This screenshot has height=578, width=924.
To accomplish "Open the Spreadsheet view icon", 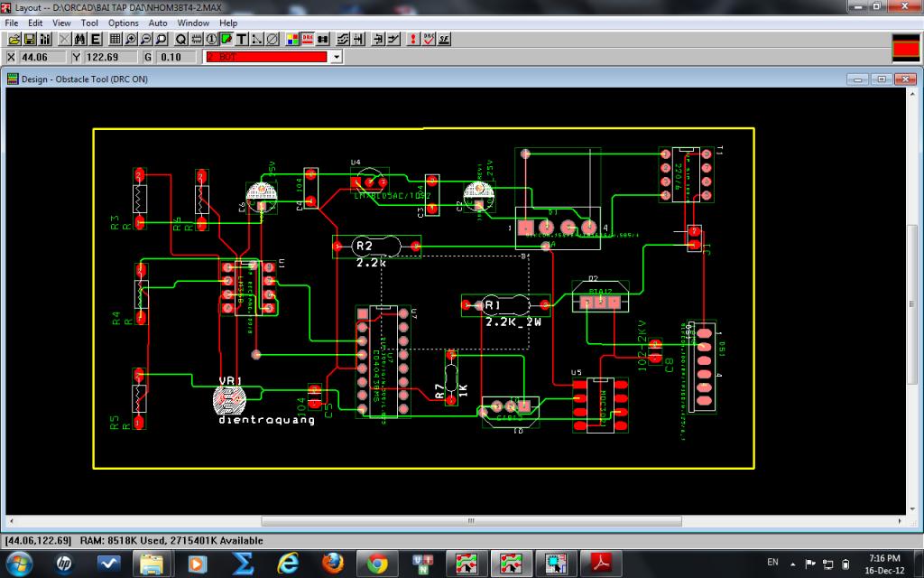I will coord(115,40).
